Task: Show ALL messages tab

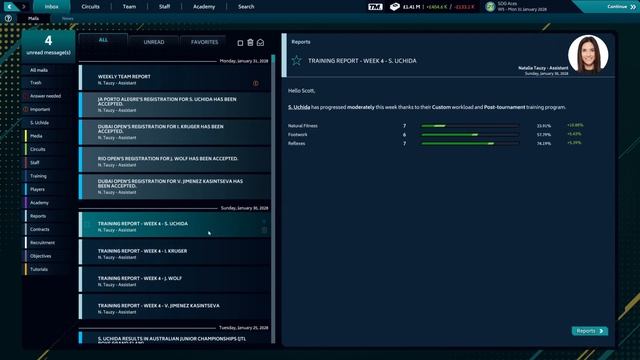Action: point(103,40)
